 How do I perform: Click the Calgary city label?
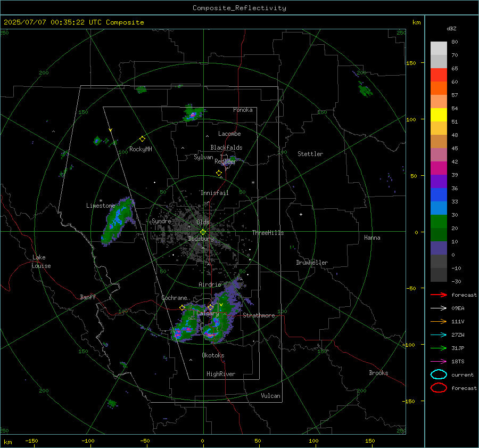click(208, 313)
